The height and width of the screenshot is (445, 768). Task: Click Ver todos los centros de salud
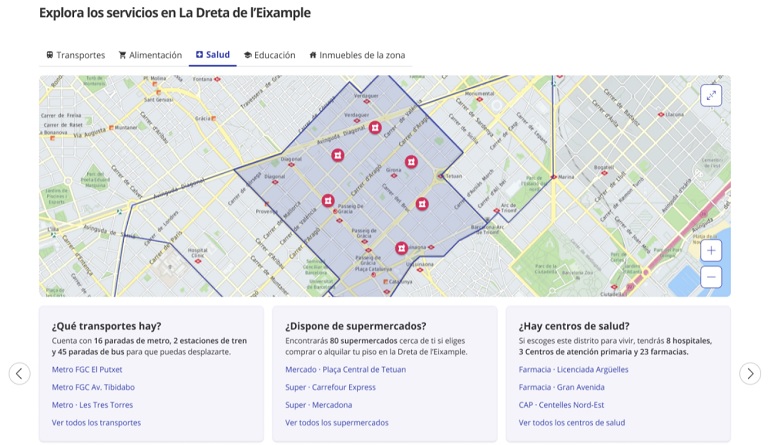pyautogui.click(x=572, y=422)
